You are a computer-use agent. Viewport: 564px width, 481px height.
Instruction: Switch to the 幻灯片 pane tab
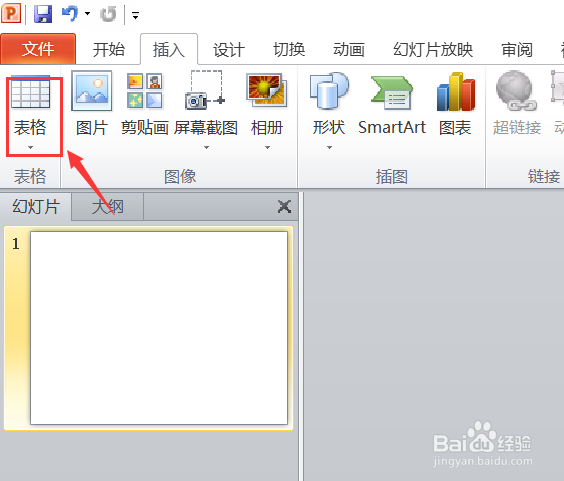click(x=36, y=207)
